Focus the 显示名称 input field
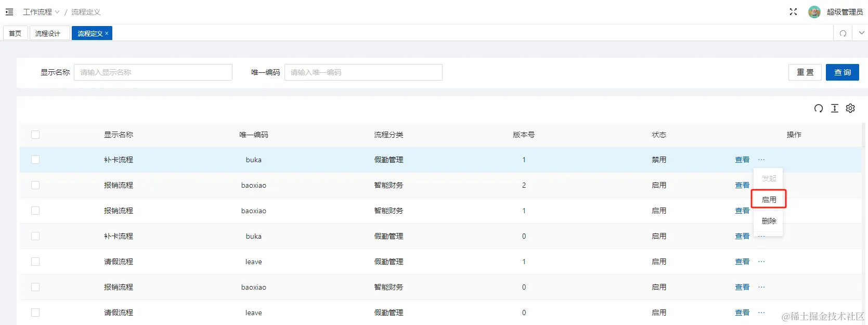The height and width of the screenshot is (325, 868). tap(153, 72)
